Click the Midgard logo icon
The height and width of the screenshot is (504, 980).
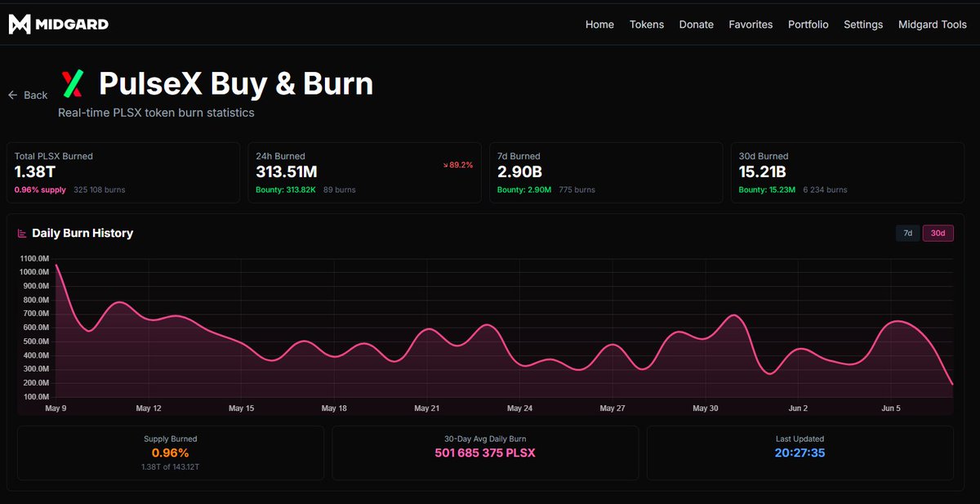point(20,24)
